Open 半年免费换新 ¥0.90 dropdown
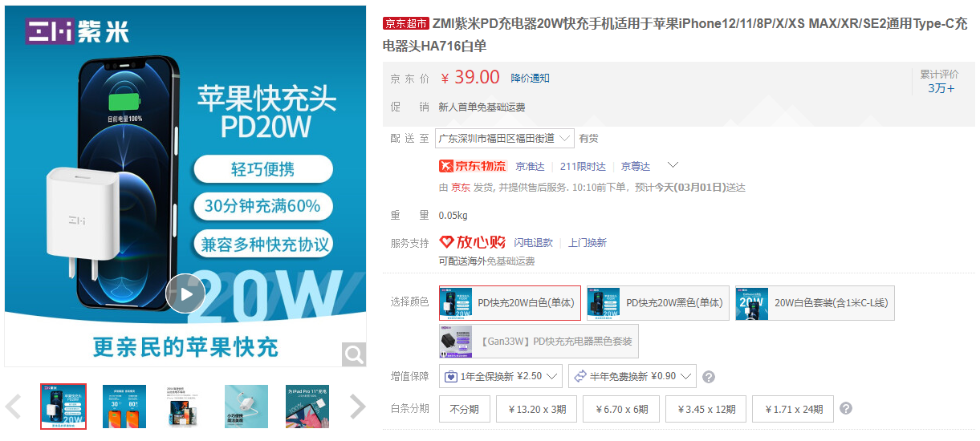 (632, 376)
